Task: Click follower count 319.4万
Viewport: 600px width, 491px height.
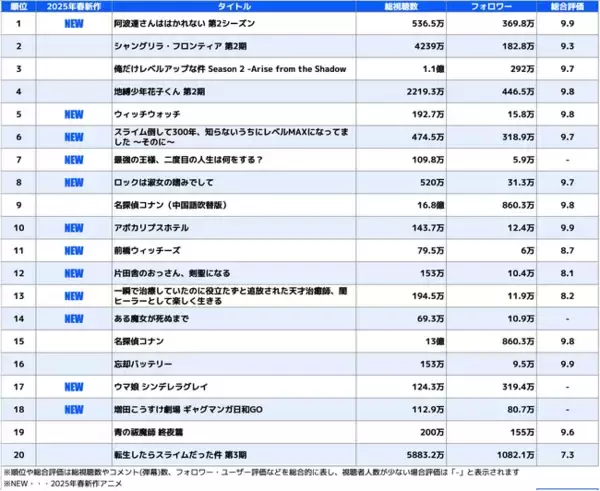Action: 518,387
